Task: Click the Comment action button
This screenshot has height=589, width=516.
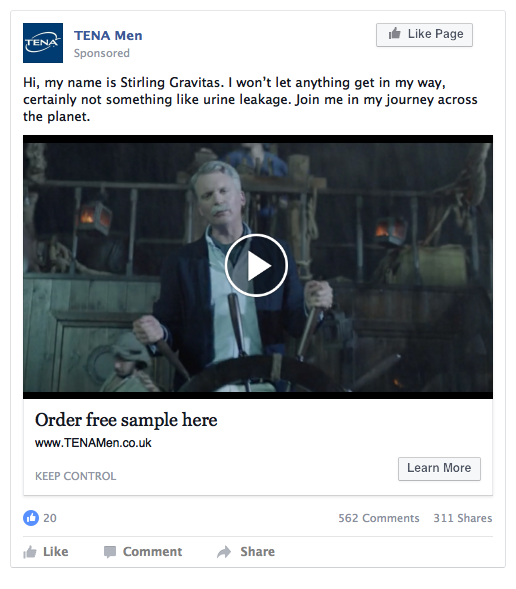Action: click(143, 551)
